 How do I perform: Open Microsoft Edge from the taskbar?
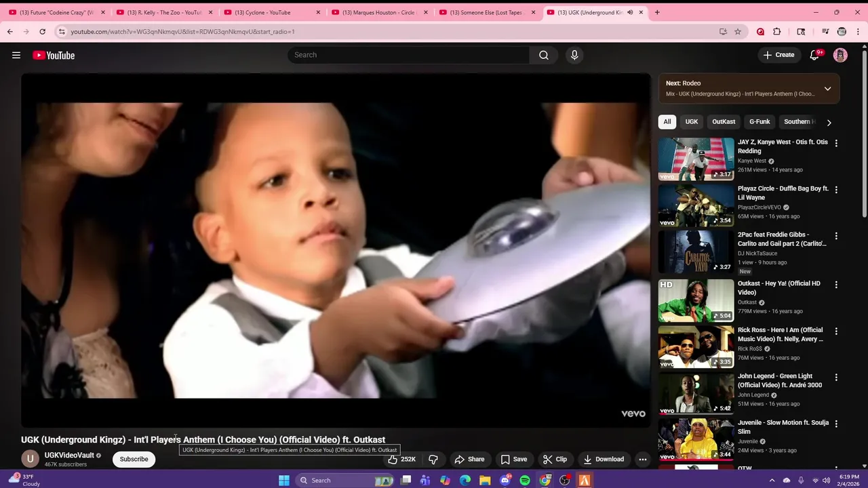[465, 481]
